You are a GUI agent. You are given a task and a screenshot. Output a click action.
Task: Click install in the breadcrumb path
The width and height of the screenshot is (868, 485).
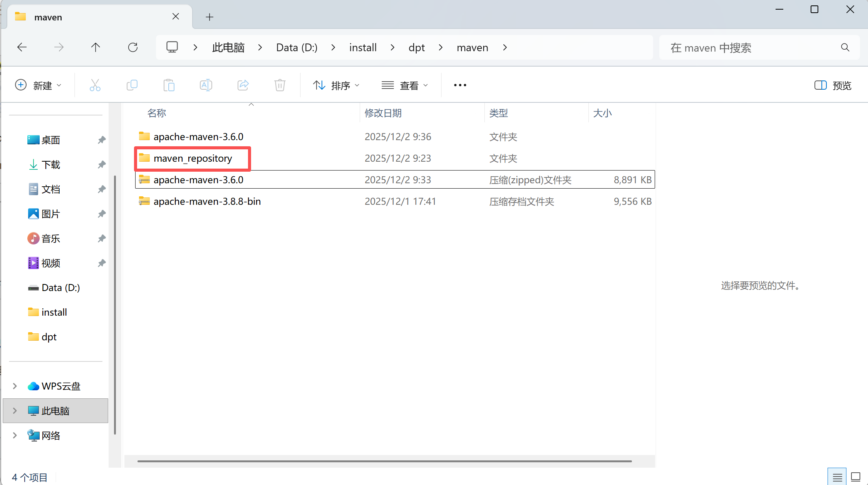(x=363, y=47)
